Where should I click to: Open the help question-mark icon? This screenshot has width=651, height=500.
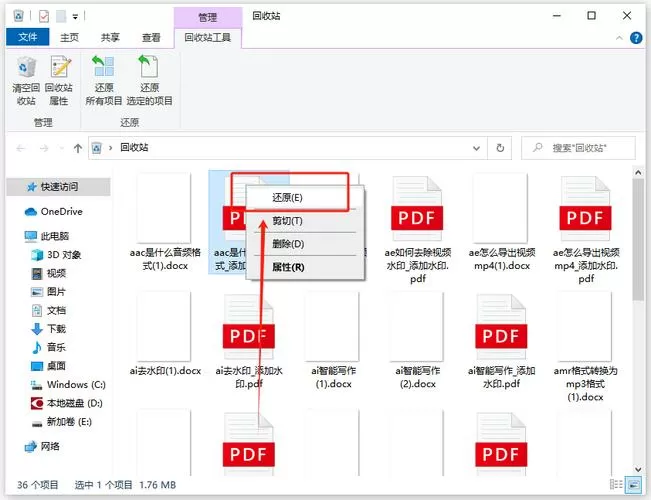tap(636, 38)
